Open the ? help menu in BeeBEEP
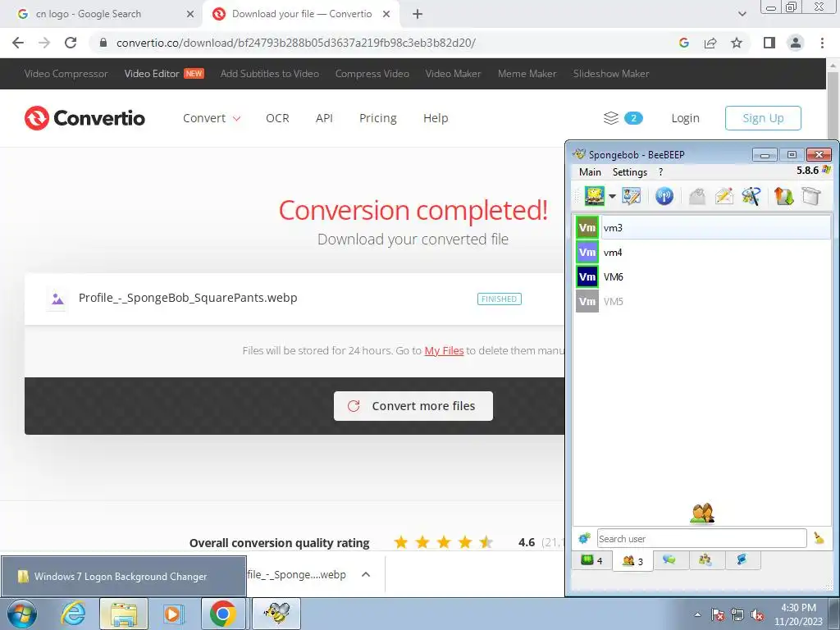Viewport: 840px width, 630px height. coord(660,172)
